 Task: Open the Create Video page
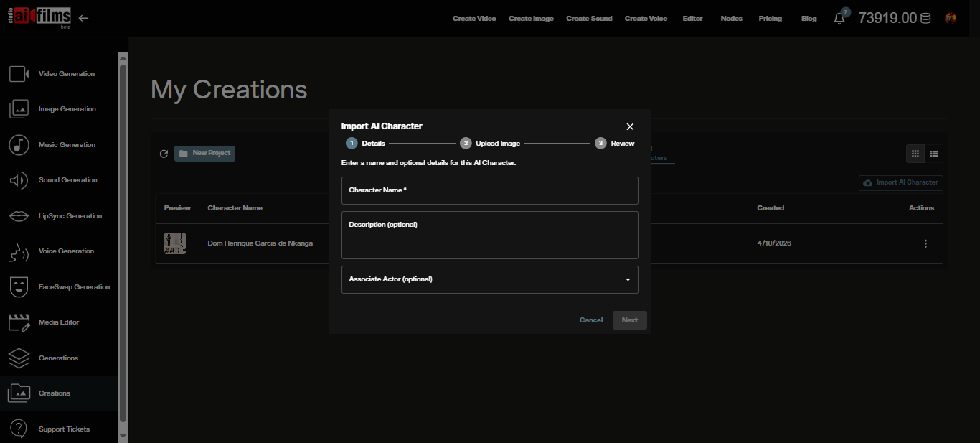pos(474,18)
